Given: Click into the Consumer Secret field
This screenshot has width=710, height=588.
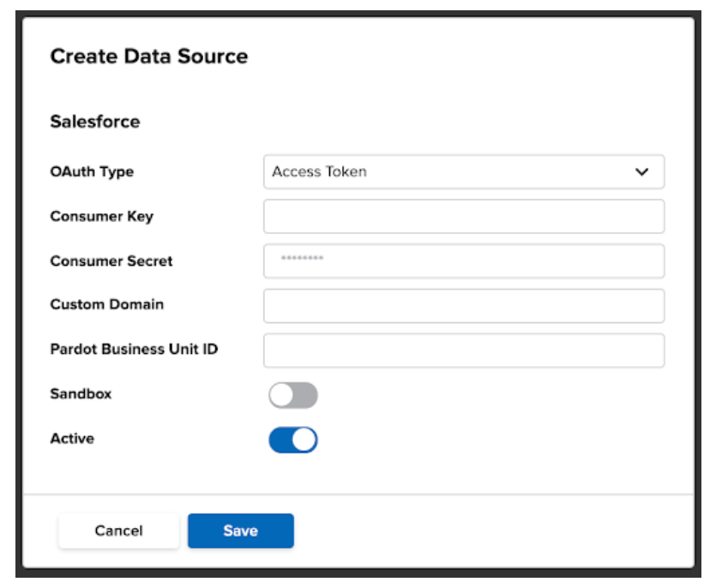Looking at the screenshot, I should tap(464, 261).
